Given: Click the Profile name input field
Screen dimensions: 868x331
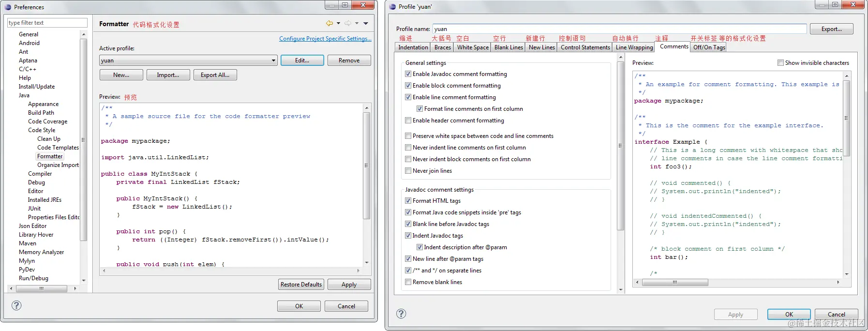Looking at the screenshot, I should point(619,29).
